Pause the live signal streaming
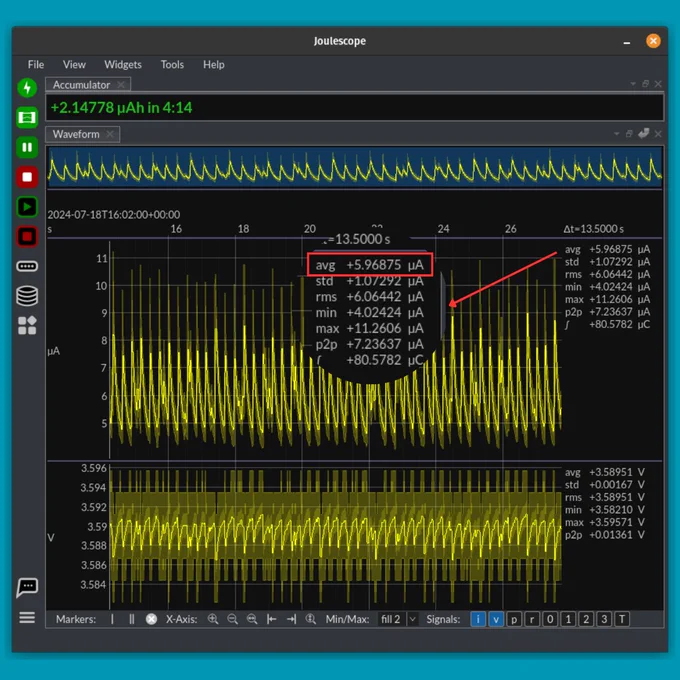This screenshot has width=680, height=680. click(27, 147)
